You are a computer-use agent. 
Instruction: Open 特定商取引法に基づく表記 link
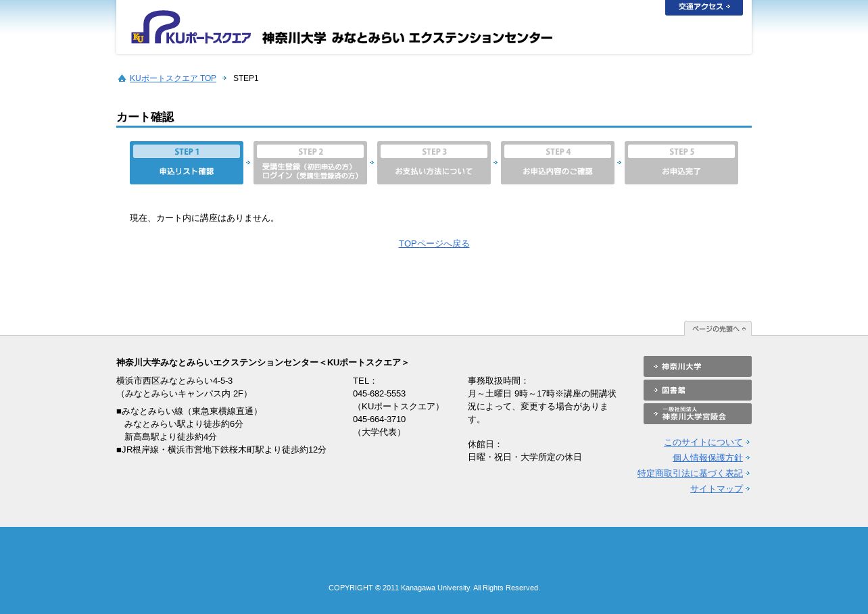[x=690, y=474]
